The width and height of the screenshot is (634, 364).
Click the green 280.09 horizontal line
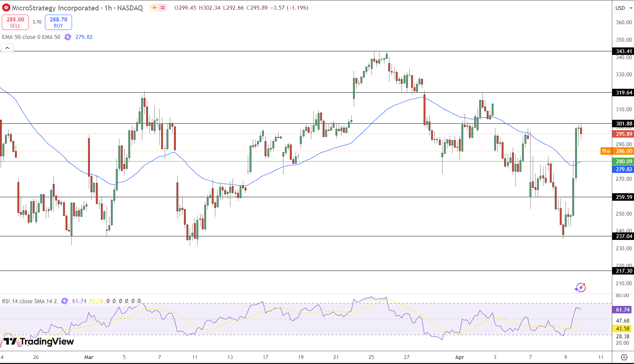point(306,162)
